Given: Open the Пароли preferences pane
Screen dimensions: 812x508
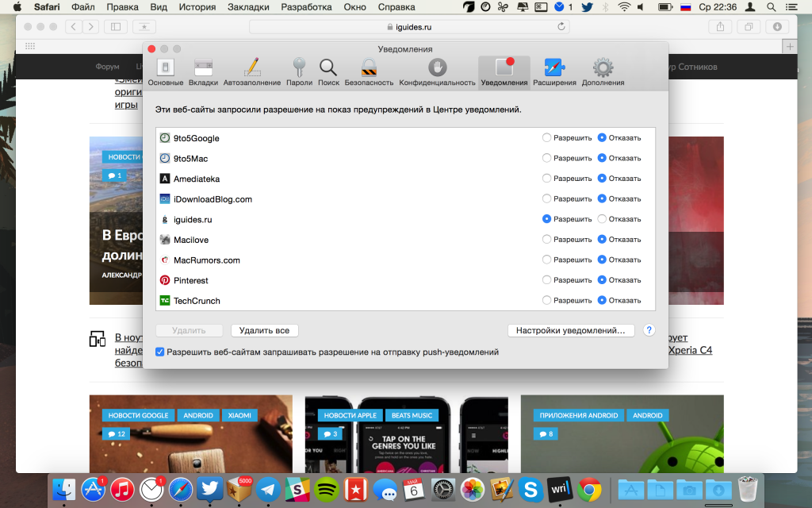Looking at the screenshot, I should click(299, 71).
